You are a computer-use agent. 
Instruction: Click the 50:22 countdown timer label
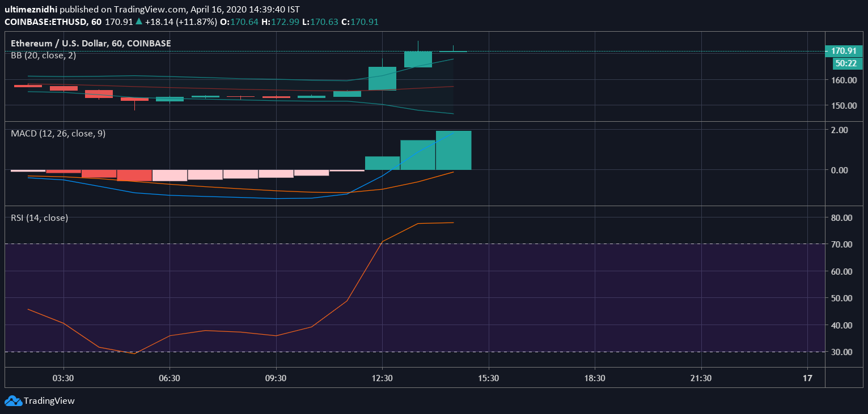tap(848, 63)
